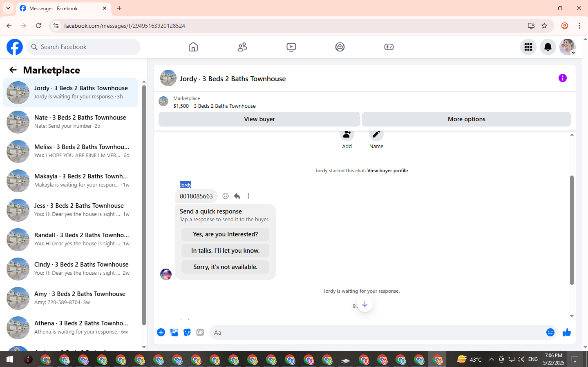Open the Chrome profile icon
588x367 pixels.
(565, 26)
